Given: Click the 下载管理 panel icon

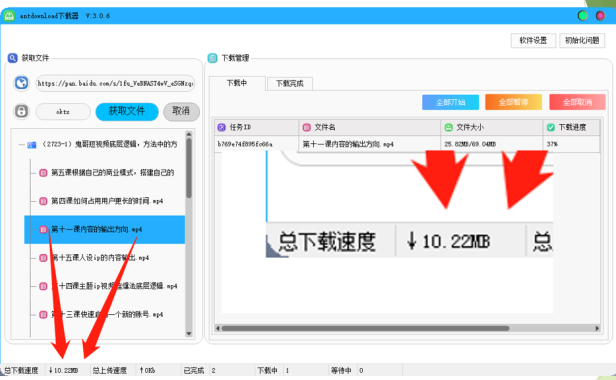Looking at the screenshot, I should 213,58.
